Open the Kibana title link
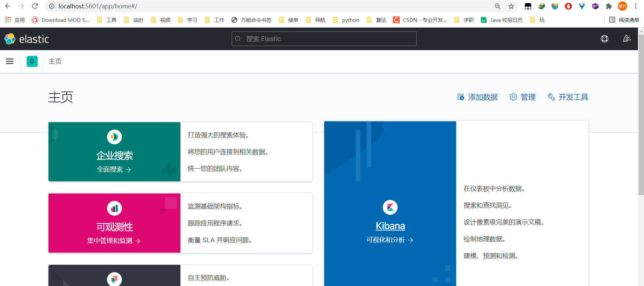The height and width of the screenshot is (286, 644). pyautogui.click(x=390, y=226)
